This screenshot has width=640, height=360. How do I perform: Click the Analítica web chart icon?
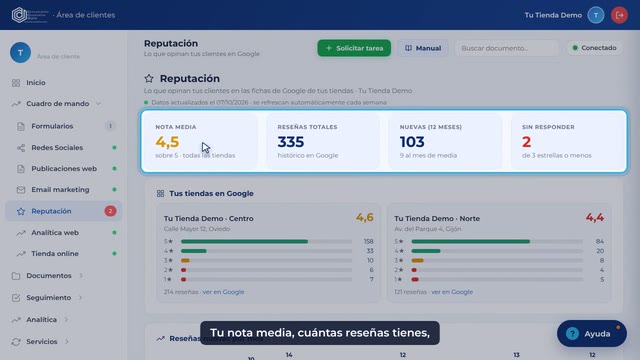coord(21,233)
